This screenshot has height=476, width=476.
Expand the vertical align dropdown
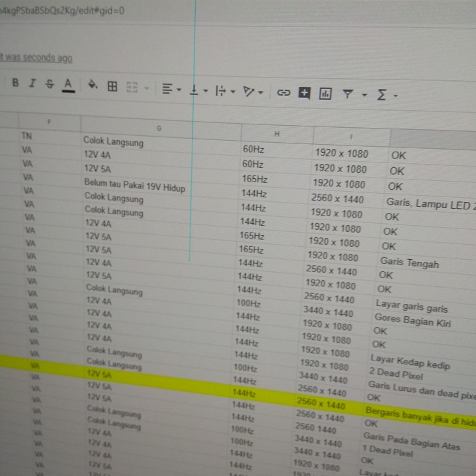[x=198, y=90]
